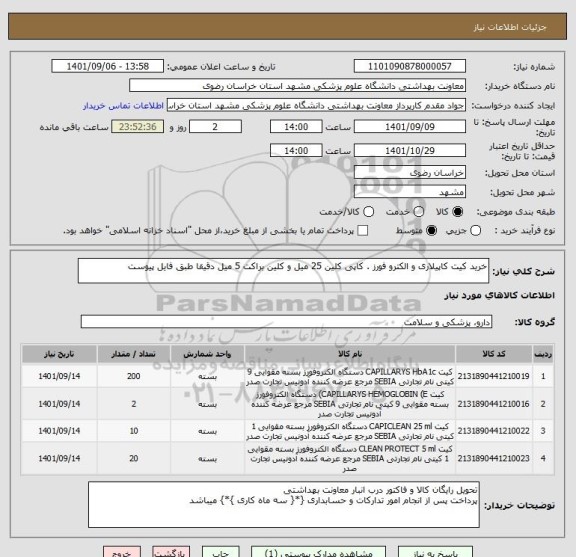Click the goods group field دارو، پزشکی و سلامت
The height and width of the screenshot is (557, 576).
(286, 322)
